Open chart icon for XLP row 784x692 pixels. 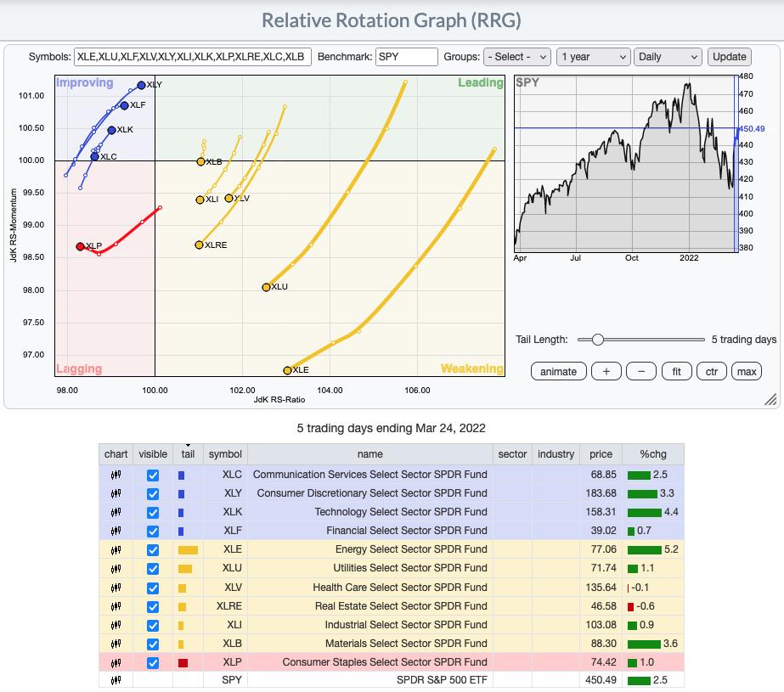coord(116,663)
